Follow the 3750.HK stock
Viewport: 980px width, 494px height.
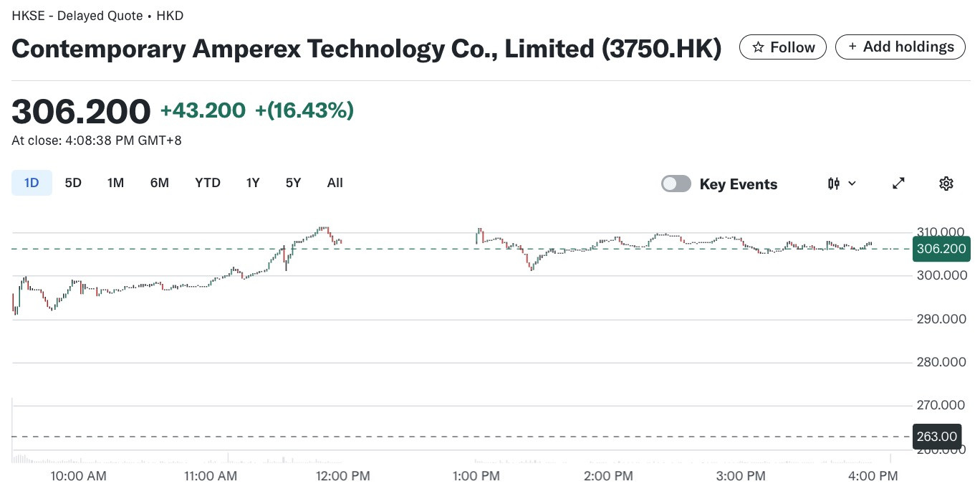(x=783, y=47)
